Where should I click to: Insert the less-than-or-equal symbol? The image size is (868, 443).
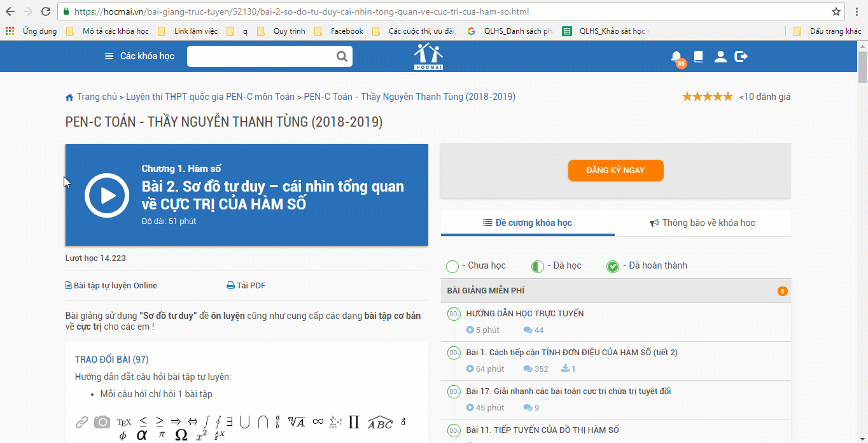(143, 421)
